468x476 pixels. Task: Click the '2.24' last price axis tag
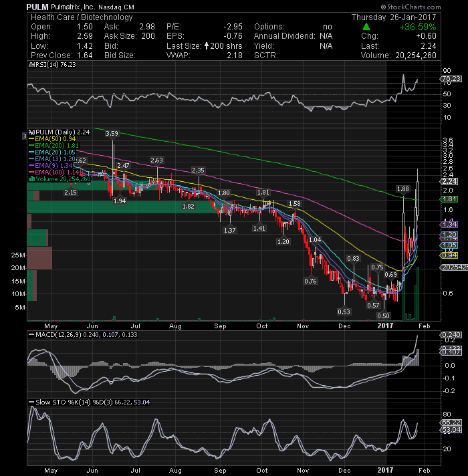449,181
